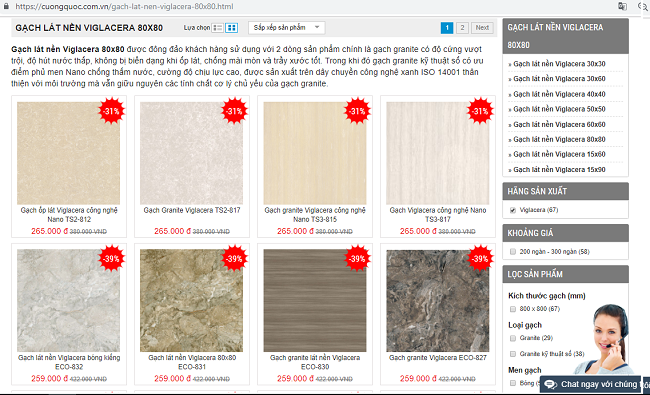Open Gạch lát nền Viglacera 30x60 category

pos(559,79)
